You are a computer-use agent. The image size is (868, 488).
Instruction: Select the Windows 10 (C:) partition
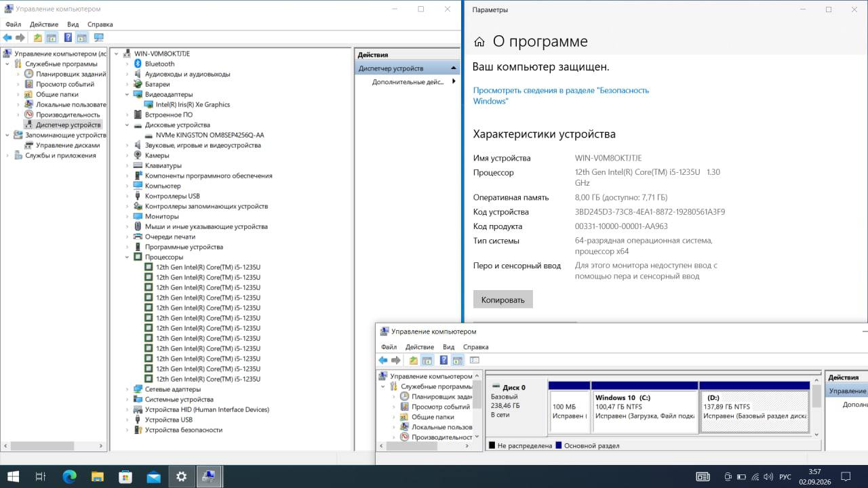coord(645,407)
